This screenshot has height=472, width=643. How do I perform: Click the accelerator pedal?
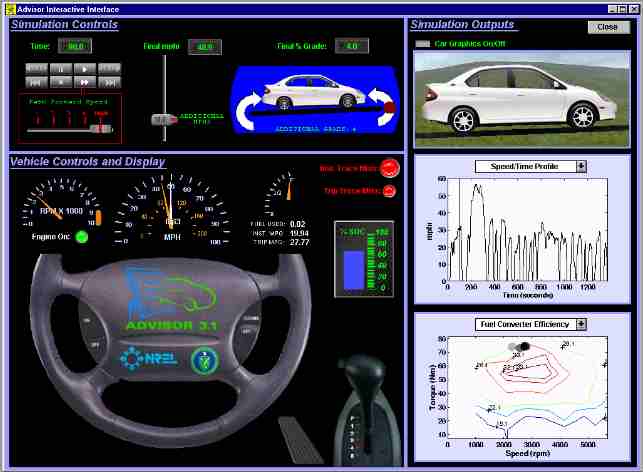coord(295,437)
